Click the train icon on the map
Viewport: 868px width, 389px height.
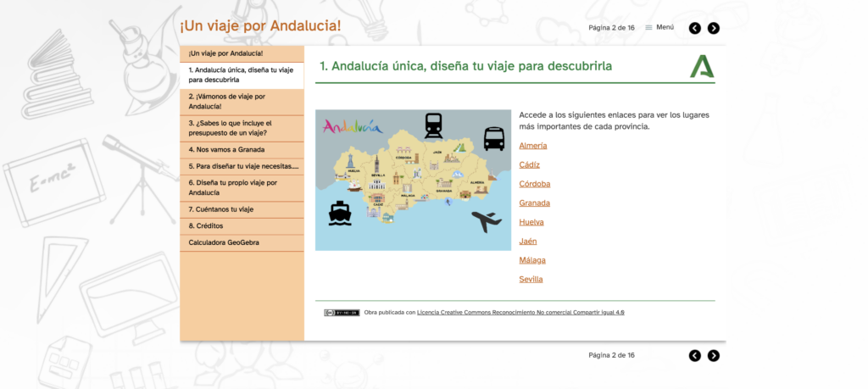tap(433, 125)
